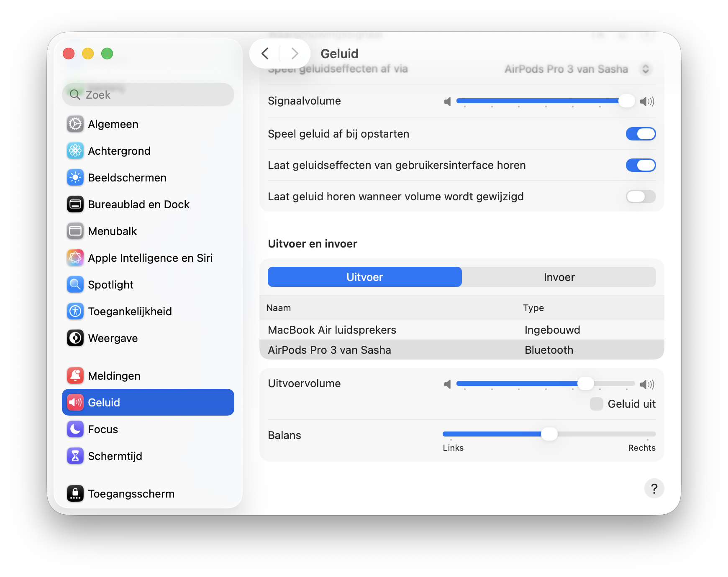Open Apple Intelligence en Siri icon
Screen dimensions: 728x577
click(75, 258)
